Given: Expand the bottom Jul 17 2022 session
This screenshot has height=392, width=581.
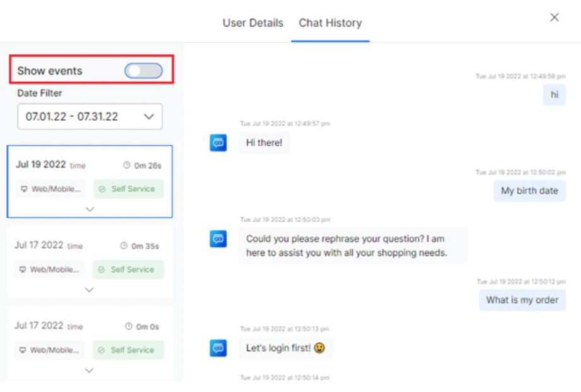Looking at the screenshot, I should pos(89,370).
